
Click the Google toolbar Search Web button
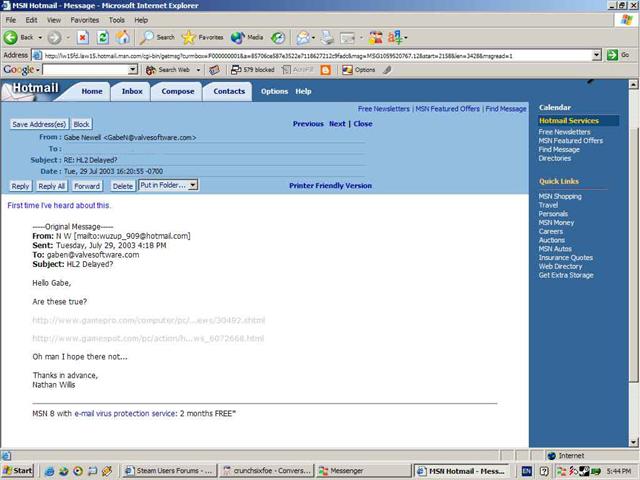tap(168, 70)
